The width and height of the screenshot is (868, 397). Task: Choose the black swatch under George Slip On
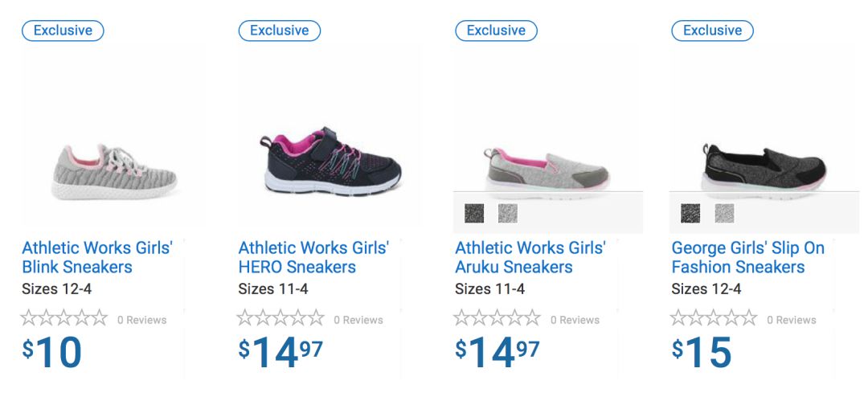690,213
